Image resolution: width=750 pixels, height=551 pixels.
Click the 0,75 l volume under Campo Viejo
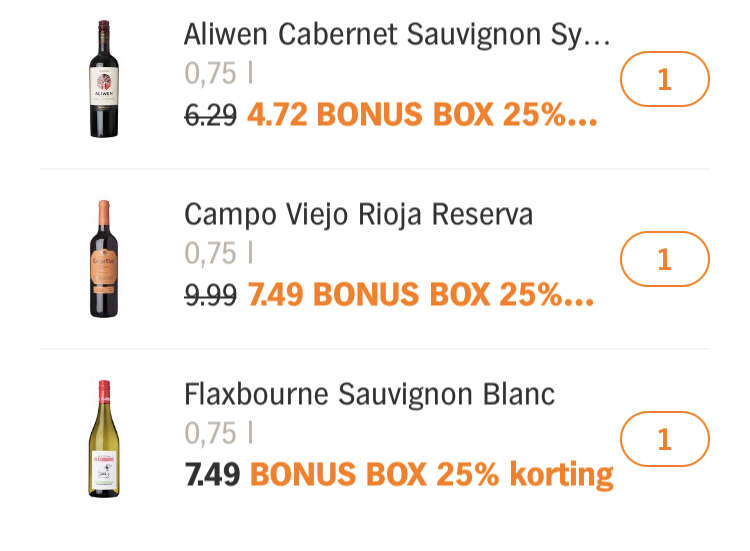click(x=219, y=253)
